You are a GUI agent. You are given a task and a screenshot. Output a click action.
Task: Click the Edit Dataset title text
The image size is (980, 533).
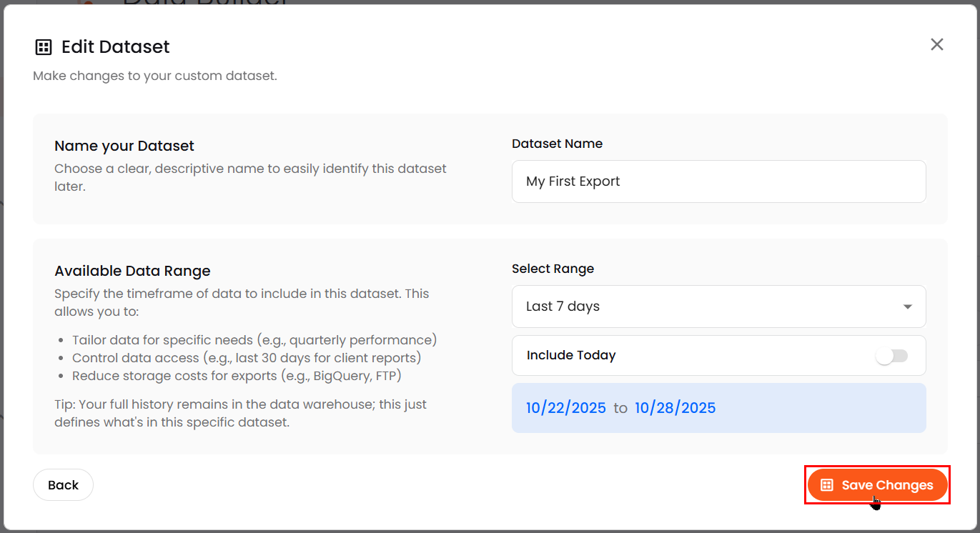(116, 47)
